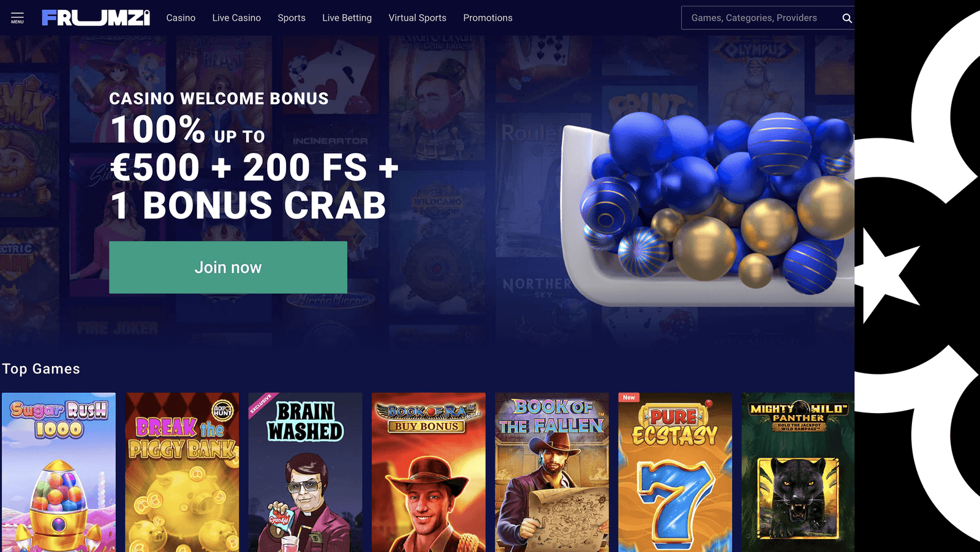Open the hamburger MENU icon

(x=17, y=18)
